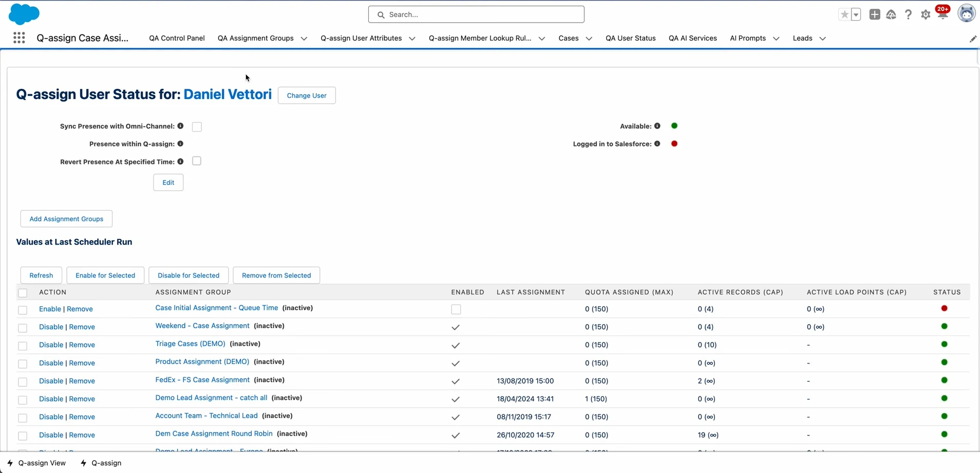Expand AI Prompts tab dropdown chevron
980x473 pixels.
click(x=776, y=39)
